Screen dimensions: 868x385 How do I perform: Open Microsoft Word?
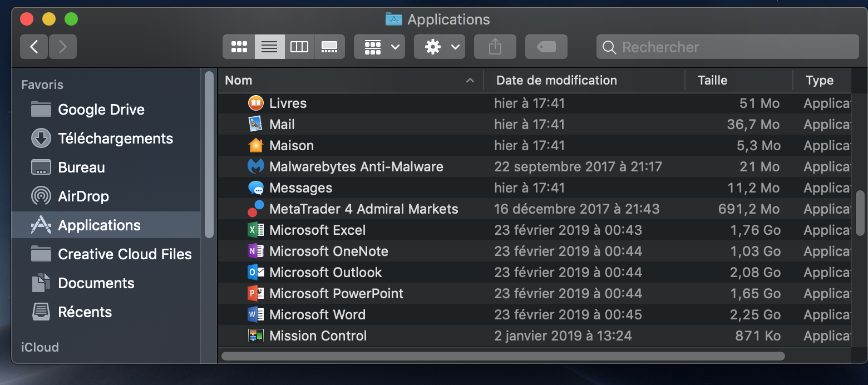coord(317,314)
